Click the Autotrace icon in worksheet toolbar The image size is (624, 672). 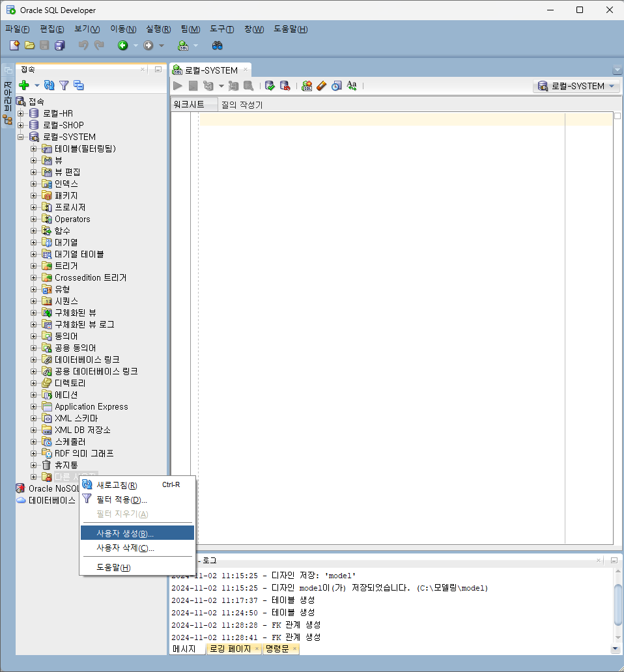click(x=233, y=86)
